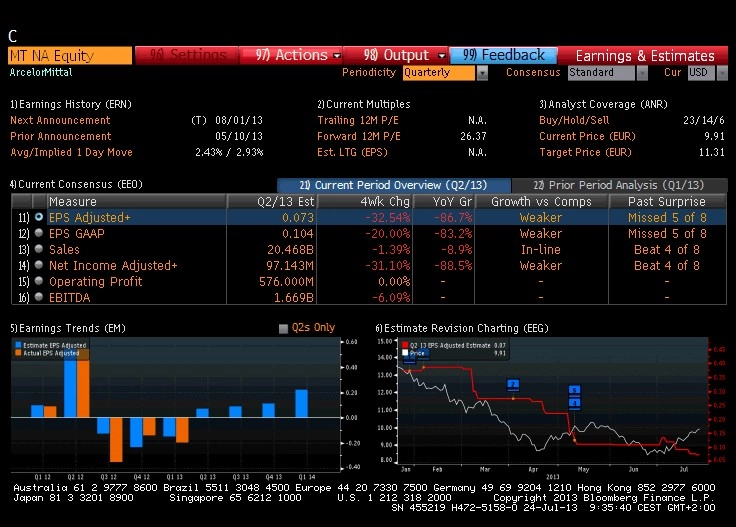Open the Consensus Standard dropdown arrow
The image size is (736, 527).
[x=642, y=73]
